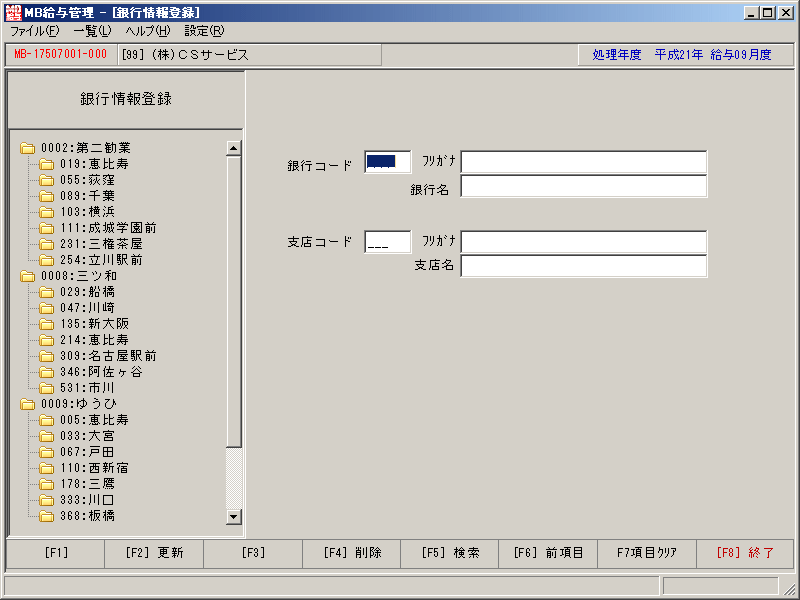Click the folder icon beside 103:横浜
800x600 pixels.
(46, 212)
